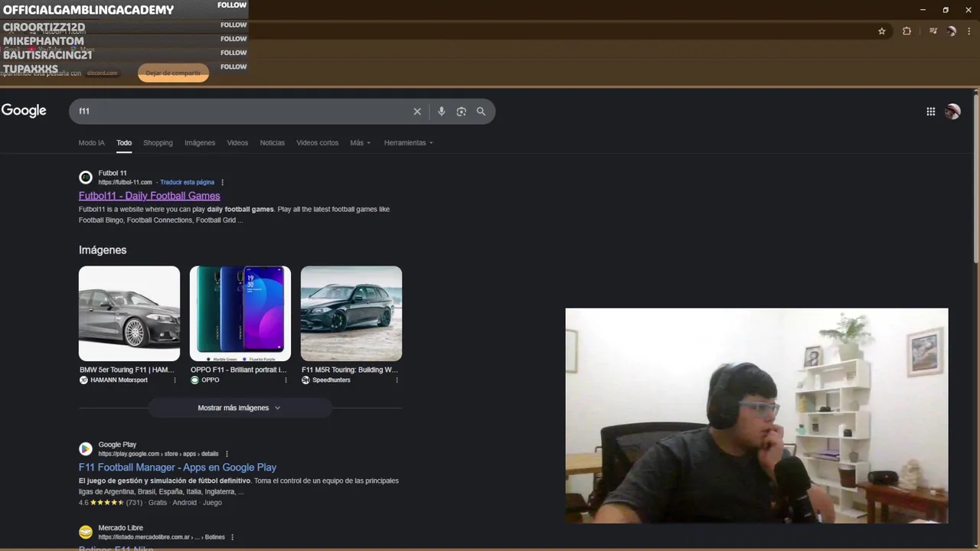
Task: Restore down the browser window
Action: click(x=946, y=10)
